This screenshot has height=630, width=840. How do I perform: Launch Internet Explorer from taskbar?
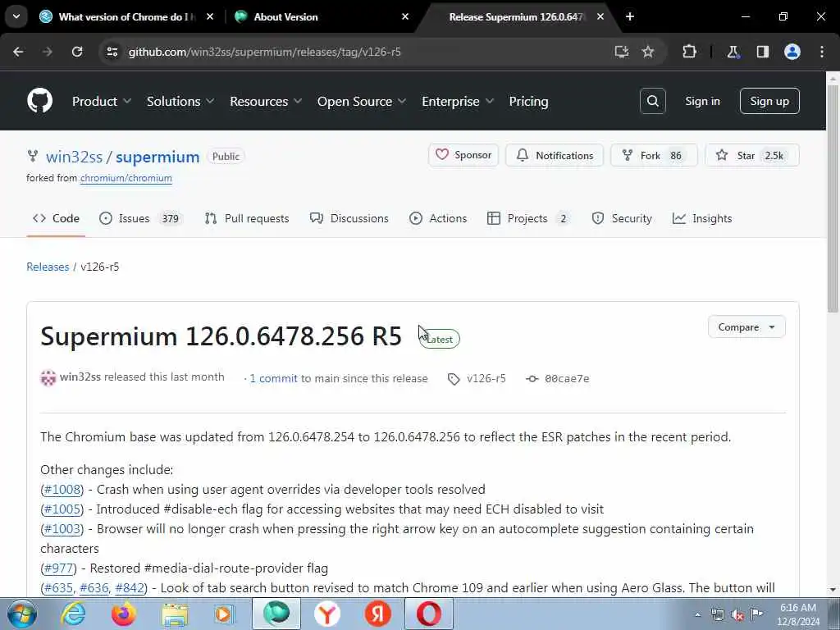(x=73, y=614)
